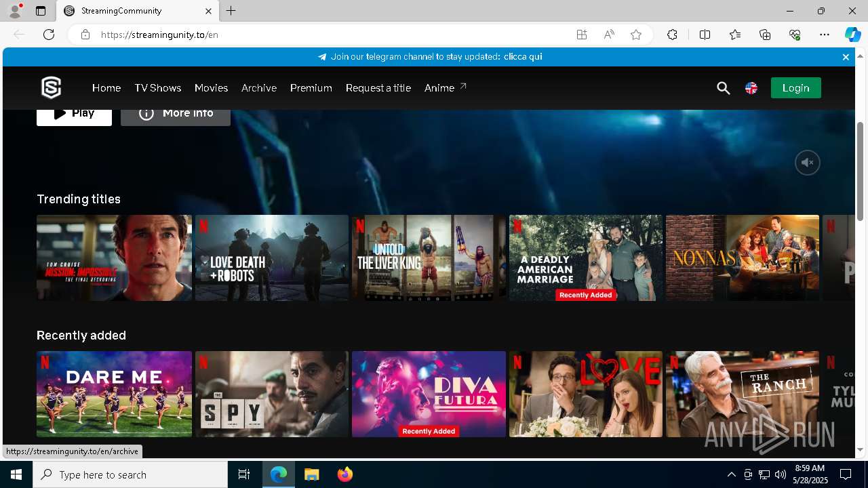
Task: Open the volume control in tray
Action: tap(781, 474)
